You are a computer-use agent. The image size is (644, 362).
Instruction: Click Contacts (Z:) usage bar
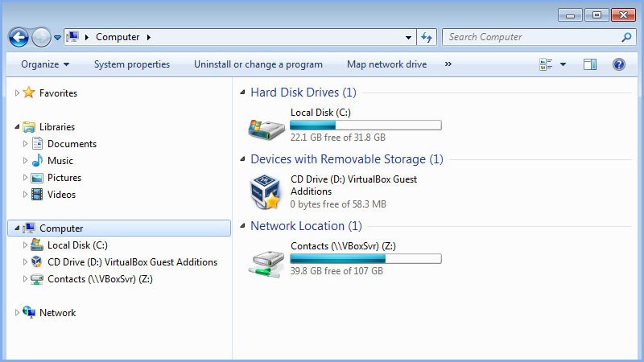click(365, 258)
